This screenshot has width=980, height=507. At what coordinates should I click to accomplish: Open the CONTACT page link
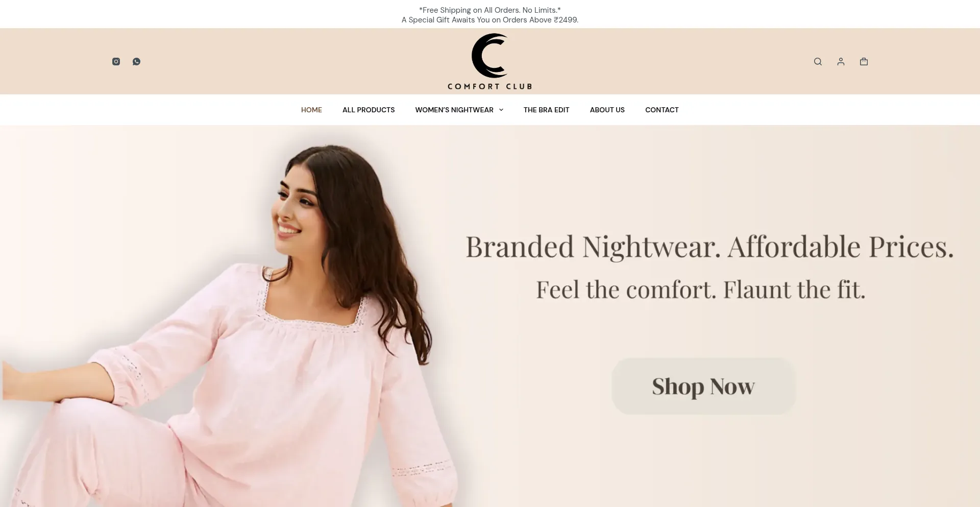tap(662, 110)
